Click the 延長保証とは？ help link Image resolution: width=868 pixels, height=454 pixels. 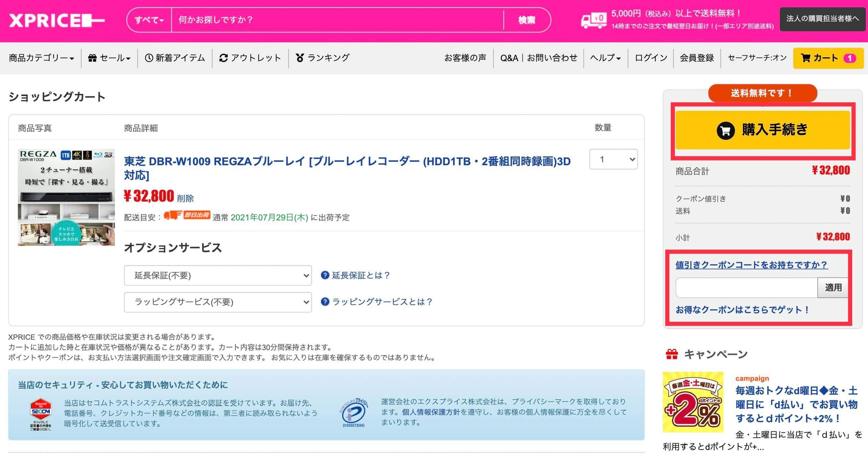point(361,275)
